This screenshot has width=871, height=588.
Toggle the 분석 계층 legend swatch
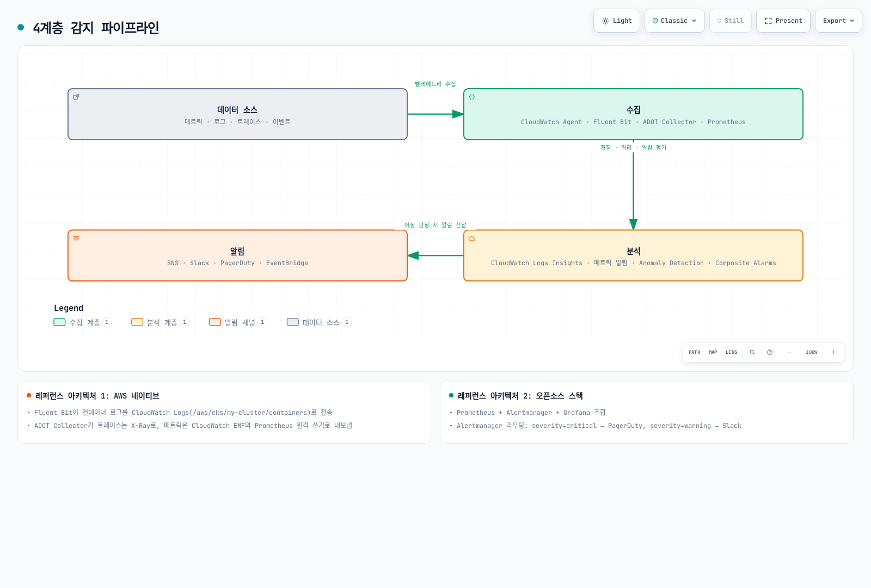point(137,322)
